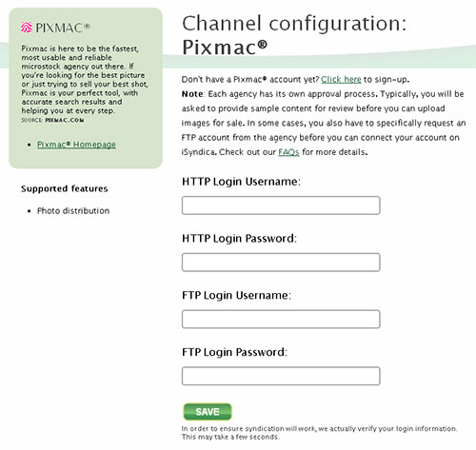Click the bold 'Note' word in the paragraph
This screenshot has height=450, width=476.
[192, 94]
